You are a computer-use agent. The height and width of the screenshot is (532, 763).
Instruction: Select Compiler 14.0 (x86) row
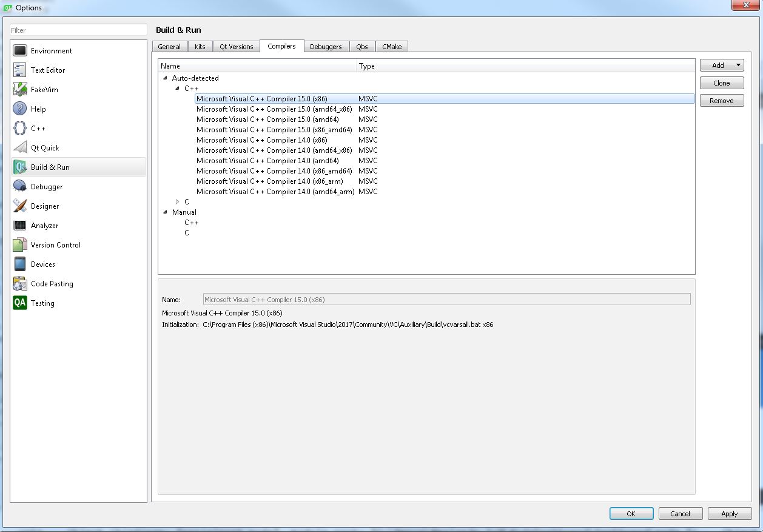(445, 140)
